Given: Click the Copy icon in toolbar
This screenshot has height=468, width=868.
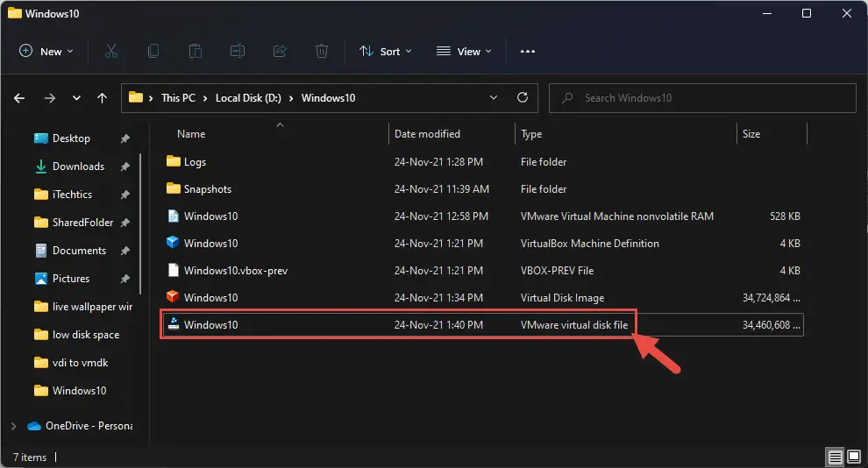Looking at the screenshot, I should (153, 52).
